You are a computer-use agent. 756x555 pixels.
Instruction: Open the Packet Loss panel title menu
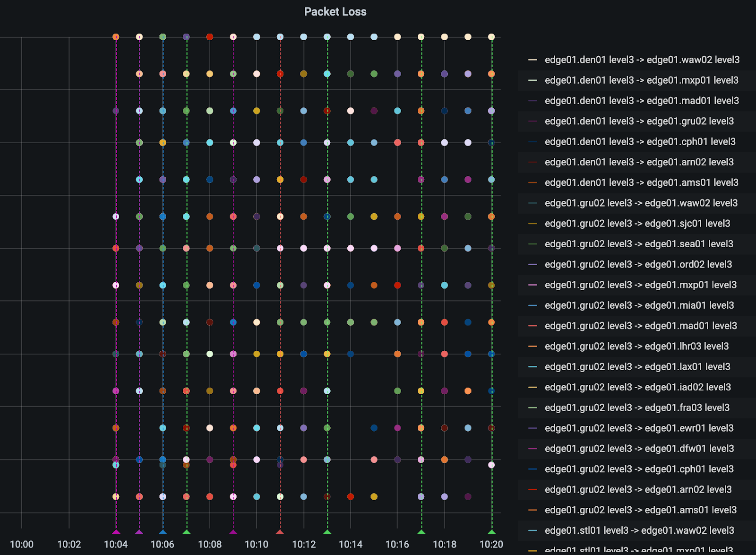pos(335,12)
